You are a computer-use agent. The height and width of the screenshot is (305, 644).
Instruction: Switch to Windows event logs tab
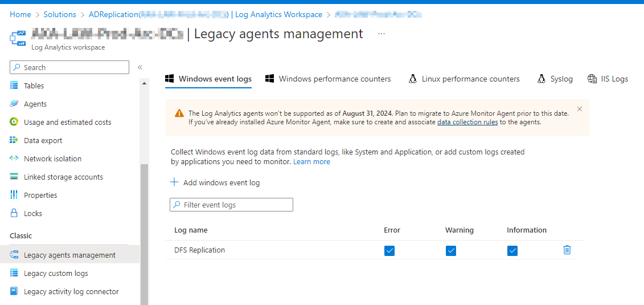coord(208,79)
